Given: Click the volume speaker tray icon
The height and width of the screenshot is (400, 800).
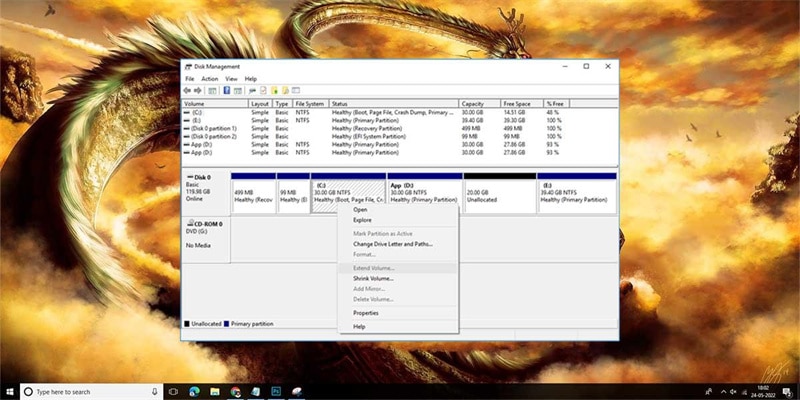Looking at the screenshot, I should (x=733, y=392).
